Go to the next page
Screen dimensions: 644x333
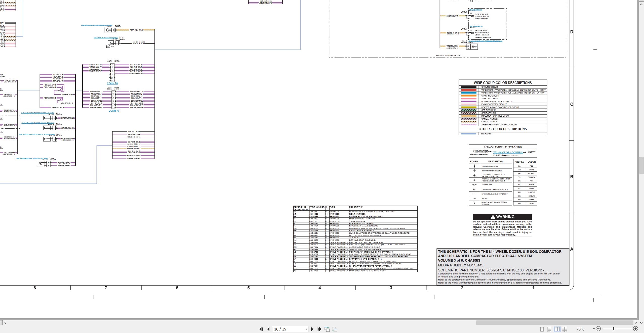pyautogui.click(x=312, y=329)
